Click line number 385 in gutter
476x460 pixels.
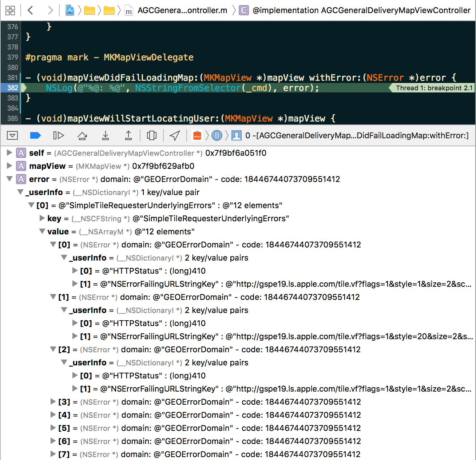point(12,118)
